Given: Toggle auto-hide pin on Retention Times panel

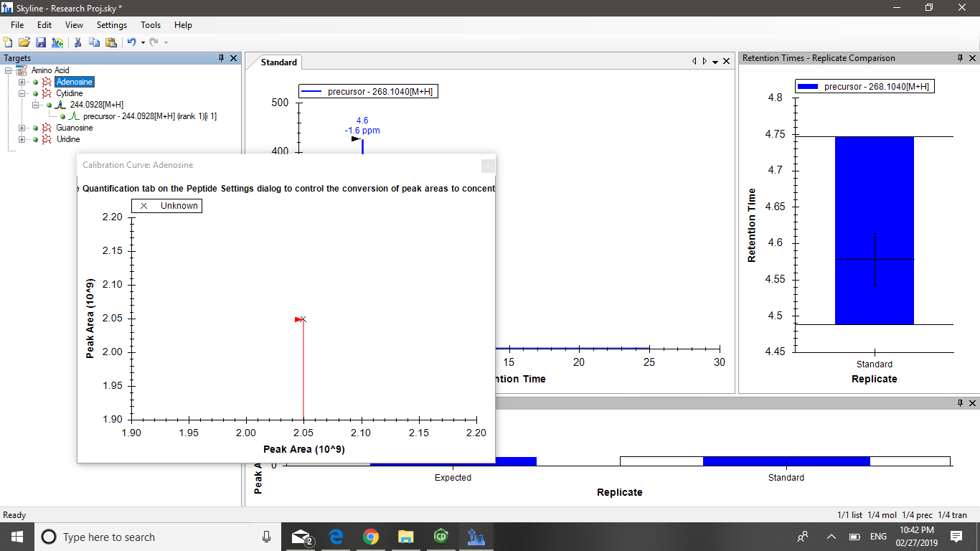Looking at the screenshot, I should pos(960,58).
